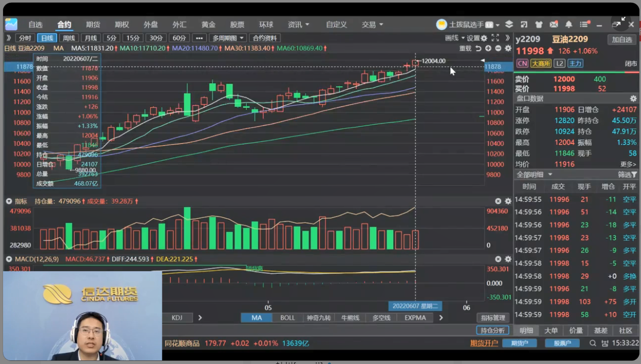This screenshot has width=641, height=364.
Task: Toggle the 持仓分析 button
Action: tap(492, 330)
